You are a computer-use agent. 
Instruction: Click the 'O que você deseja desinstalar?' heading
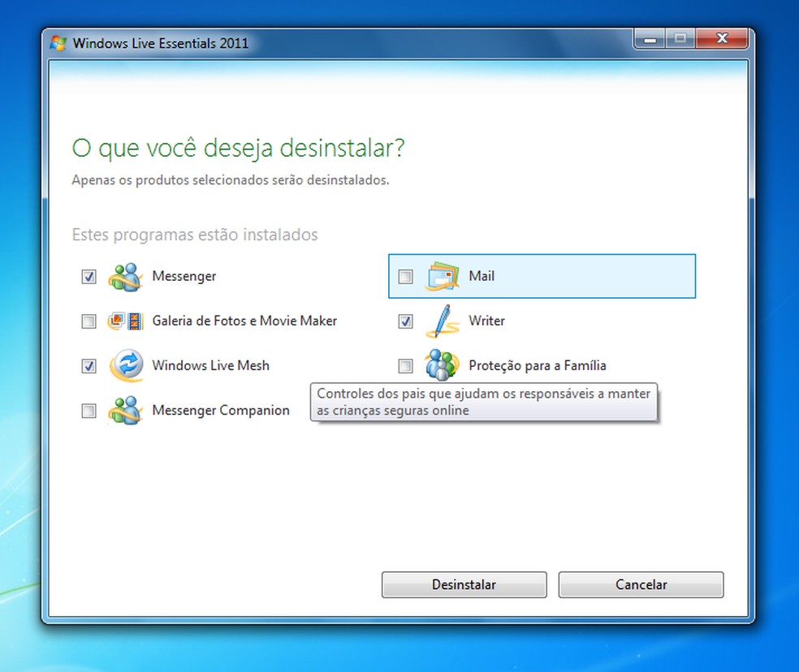(238, 149)
